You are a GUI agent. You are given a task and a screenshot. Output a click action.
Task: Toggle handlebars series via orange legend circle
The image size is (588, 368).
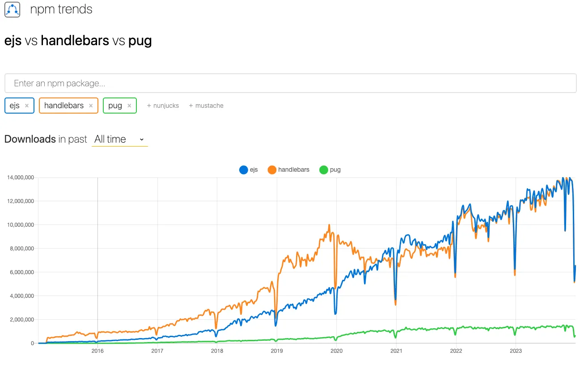click(x=272, y=170)
